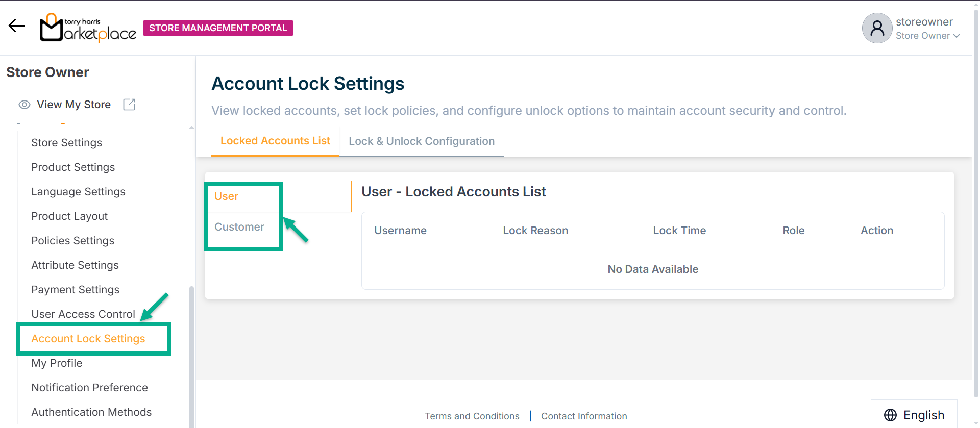Click the back arrow icon
Image resolution: width=980 pixels, height=428 pixels.
(16, 26)
